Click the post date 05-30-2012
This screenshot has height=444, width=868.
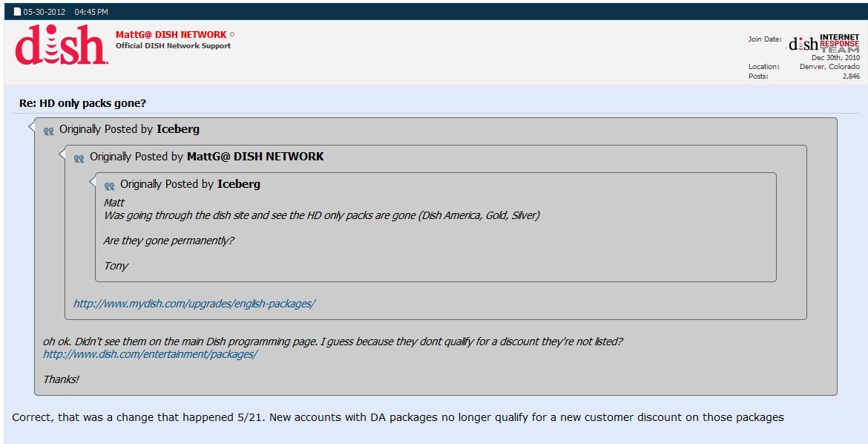pyautogui.click(x=45, y=12)
